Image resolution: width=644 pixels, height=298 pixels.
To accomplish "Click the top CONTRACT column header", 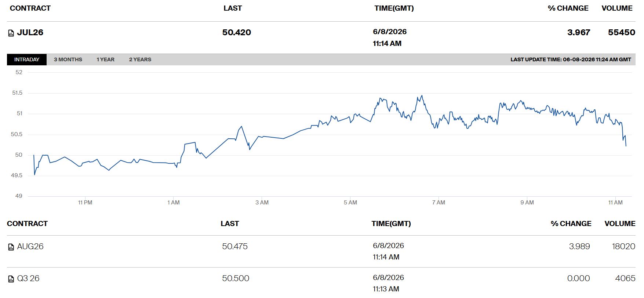I will (30, 8).
